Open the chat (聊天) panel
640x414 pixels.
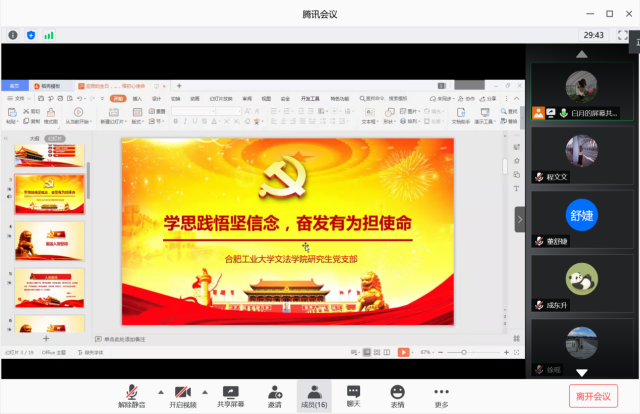click(354, 395)
